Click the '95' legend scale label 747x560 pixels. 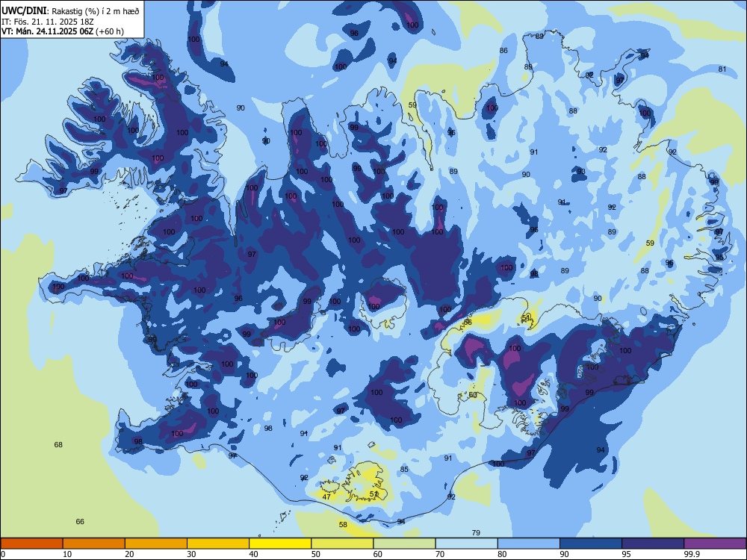pyautogui.click(x=627, y=554)
